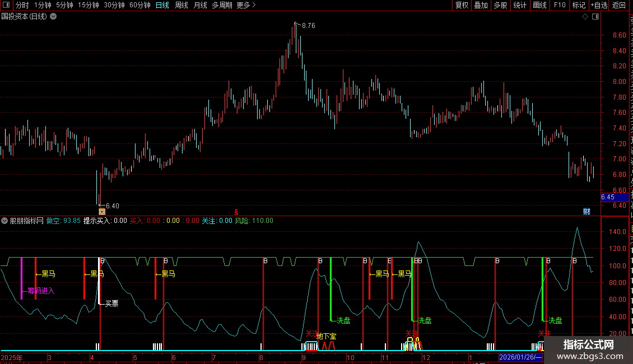The width and height of the screenshot is (633, 364).
Task: Toggle the right side panel icon
Action: (x=595, y=17)
